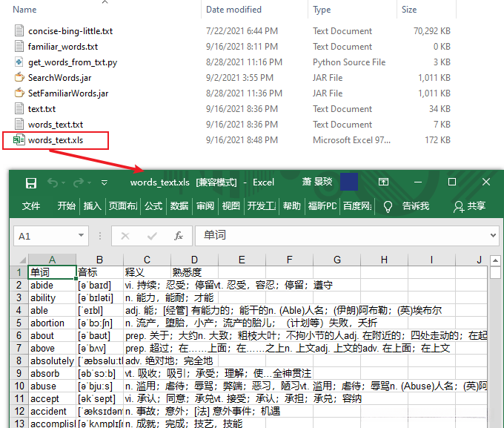
Task: Open the 文件 file tab
Action: click(31, 206)
